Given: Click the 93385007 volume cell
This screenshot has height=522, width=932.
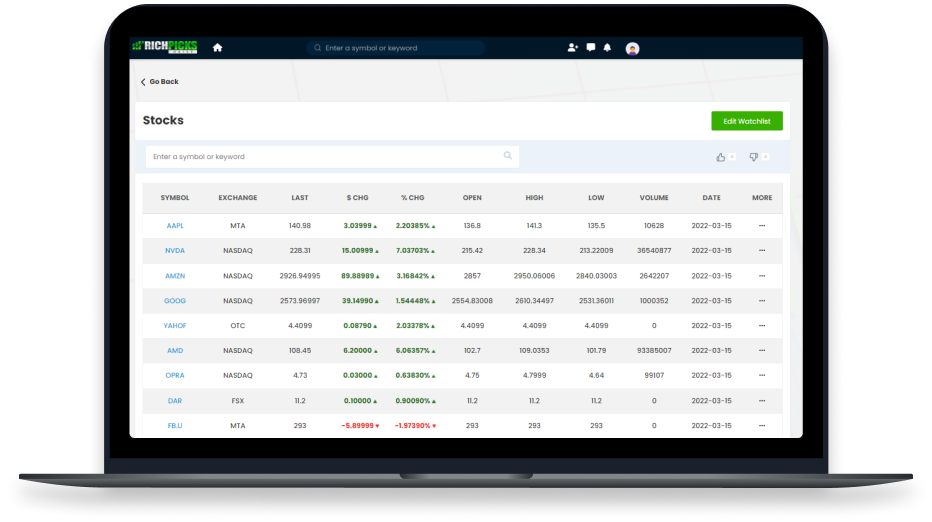Looking at the screenshot, I should coord(654,351).
